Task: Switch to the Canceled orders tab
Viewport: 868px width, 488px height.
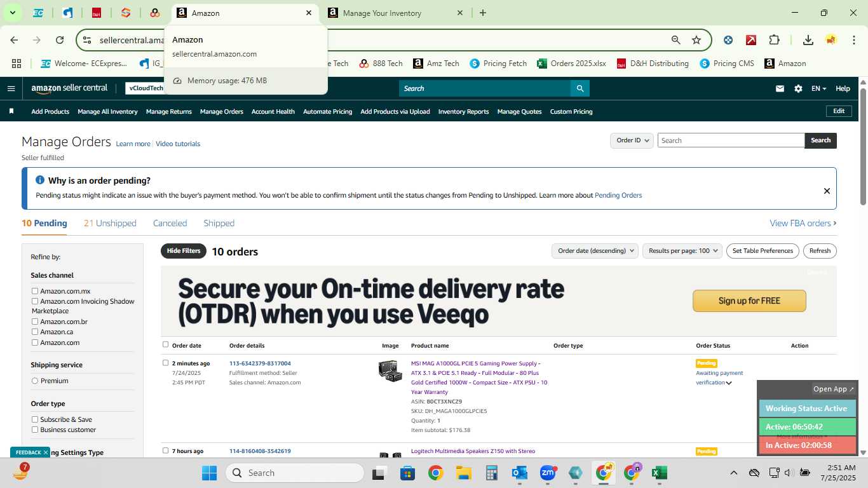Action: click(x=170, y=223)
